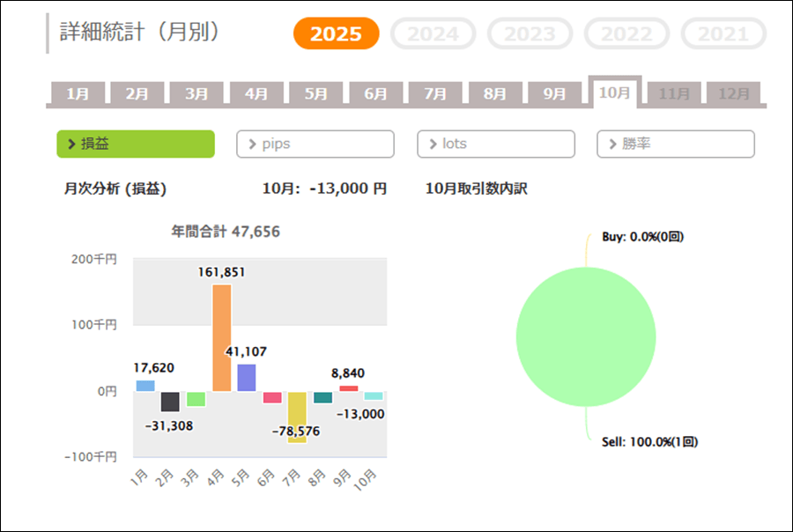Expand the pips analysis option
The image size is (793, 532).
(x=315, y=144)
